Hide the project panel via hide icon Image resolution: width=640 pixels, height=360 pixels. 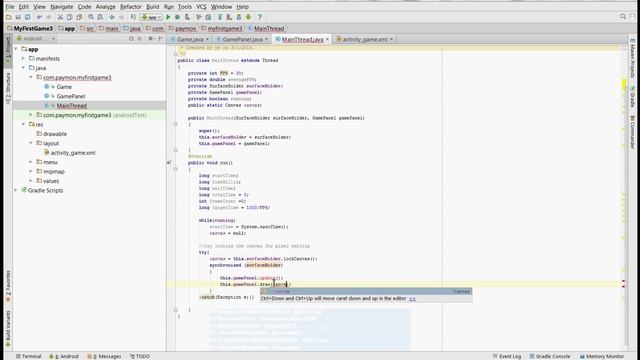(x=160, y=39)
